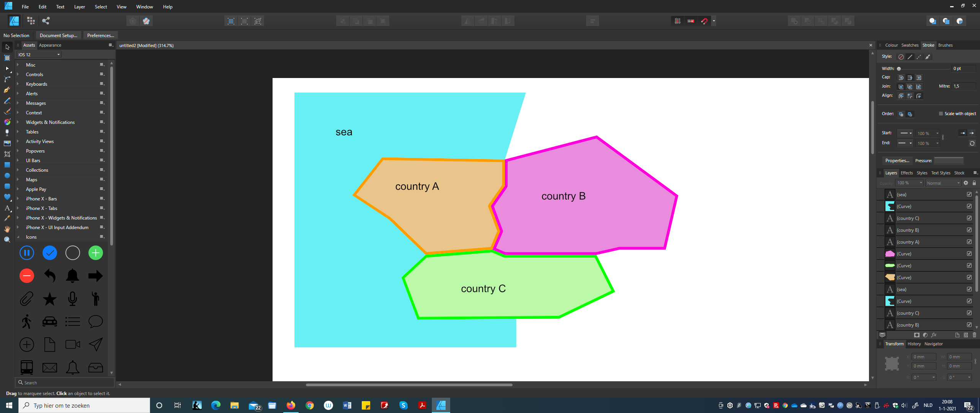The width and height of the screenshot is (980, 413).
Task: Enable Scale with object checkbox
Action: 941,114
